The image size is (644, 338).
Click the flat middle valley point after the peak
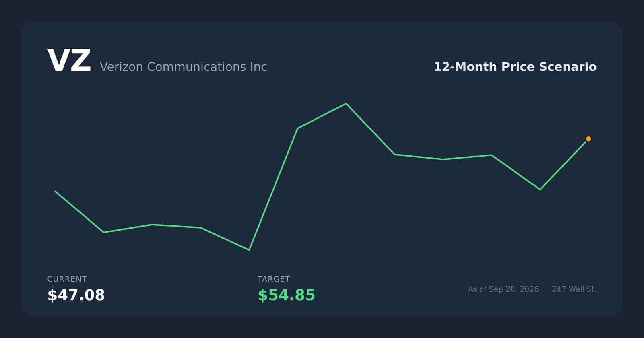click(x=443, y=159)
